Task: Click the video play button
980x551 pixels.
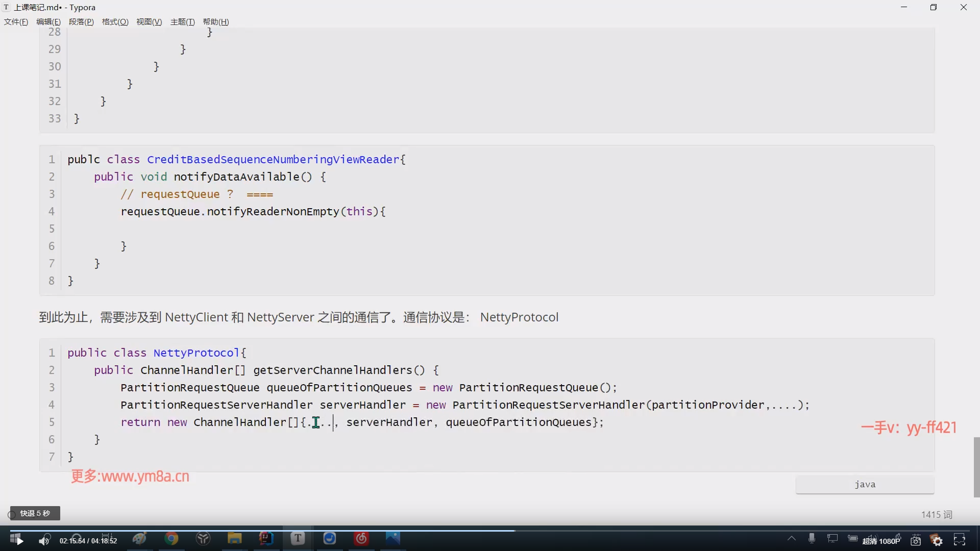Action: click(x=19, y=541)
